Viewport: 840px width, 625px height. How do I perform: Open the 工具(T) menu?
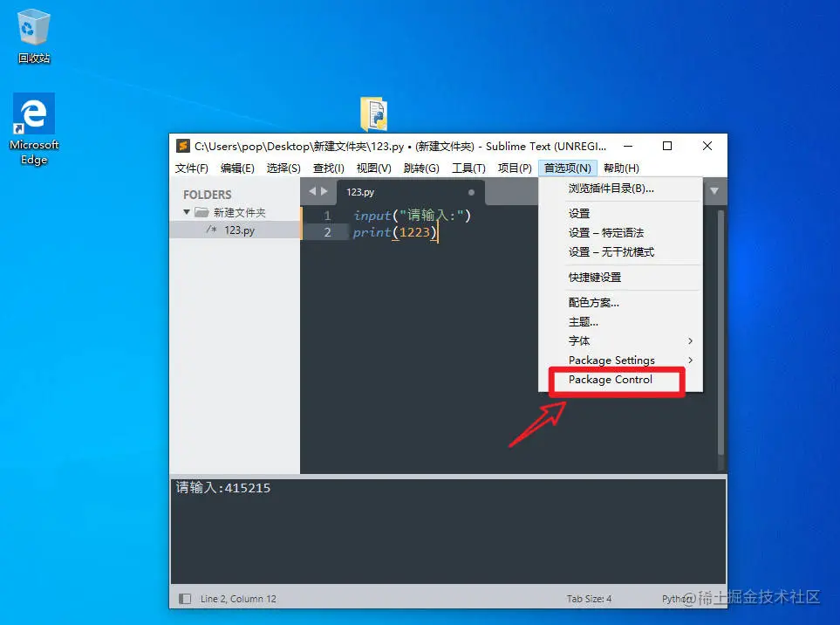pos(468,168)
